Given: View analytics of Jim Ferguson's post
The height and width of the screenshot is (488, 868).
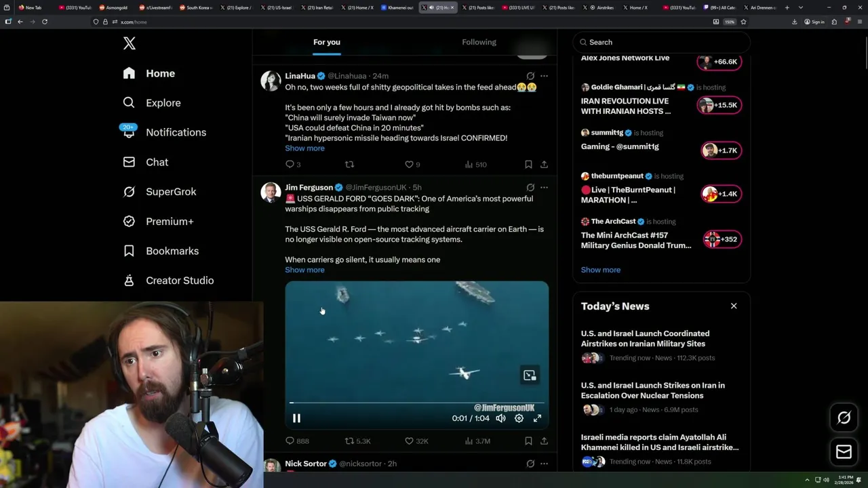Looking at the screenshot, I should click(x=477, y=441).
